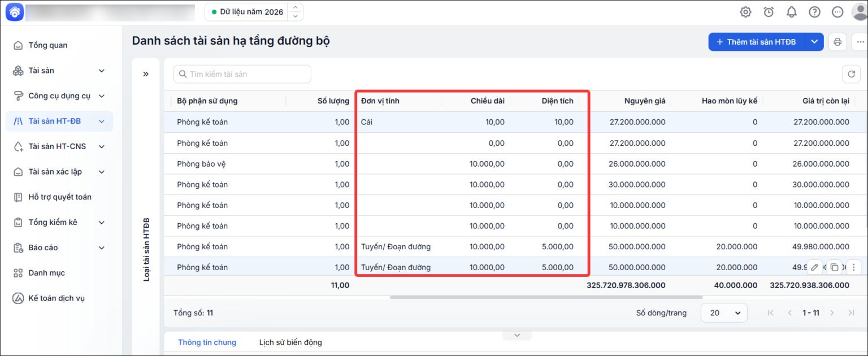
Task: Duplicate the last row with copy icon
Action: (x=834, y=267)
